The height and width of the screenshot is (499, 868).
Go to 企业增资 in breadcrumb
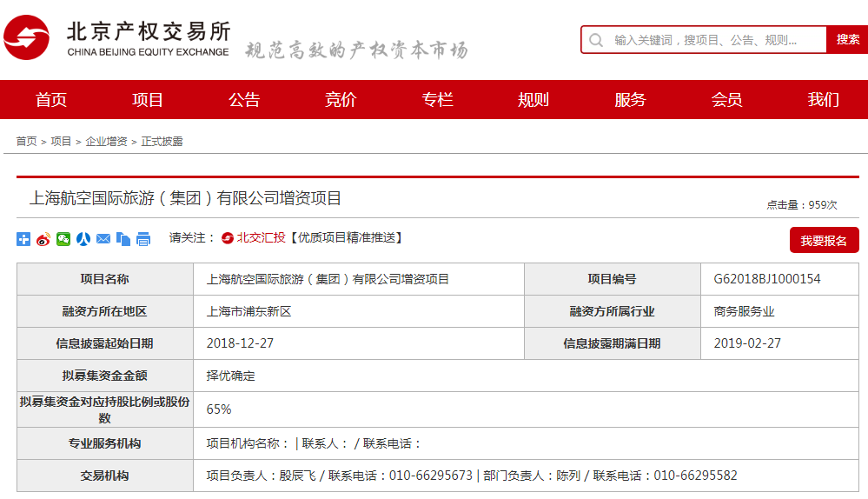click(x=106, y=141)
